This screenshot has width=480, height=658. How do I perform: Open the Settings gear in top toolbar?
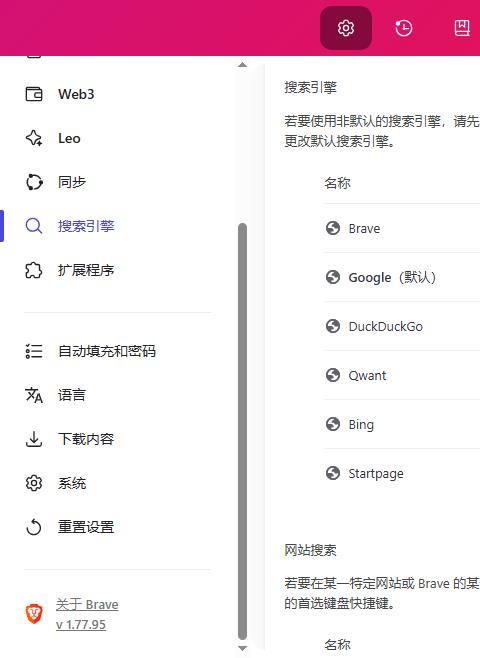coord(346,28)
